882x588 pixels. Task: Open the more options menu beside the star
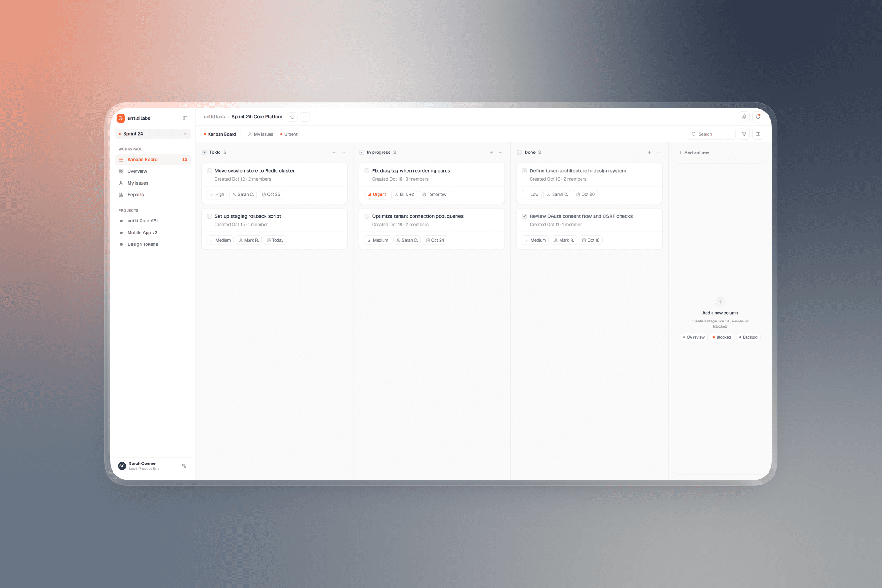(305, 117)
